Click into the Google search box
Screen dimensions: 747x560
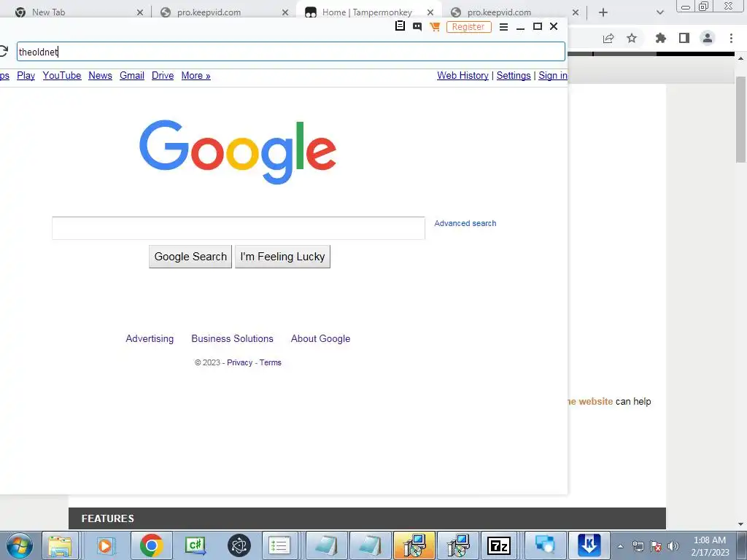[239, 228]
